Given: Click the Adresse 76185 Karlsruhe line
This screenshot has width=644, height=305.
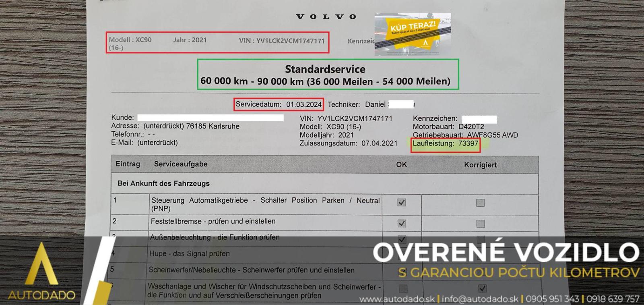Looking at the screenshot, I should point(175,126).
